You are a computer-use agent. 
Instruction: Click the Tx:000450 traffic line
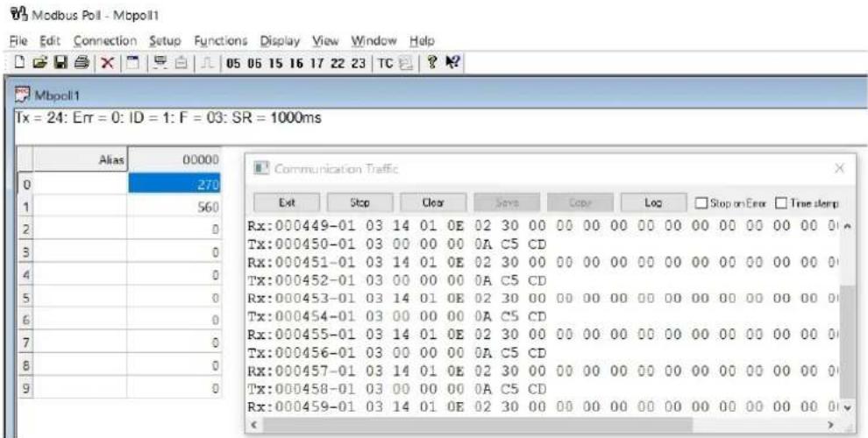398,244
